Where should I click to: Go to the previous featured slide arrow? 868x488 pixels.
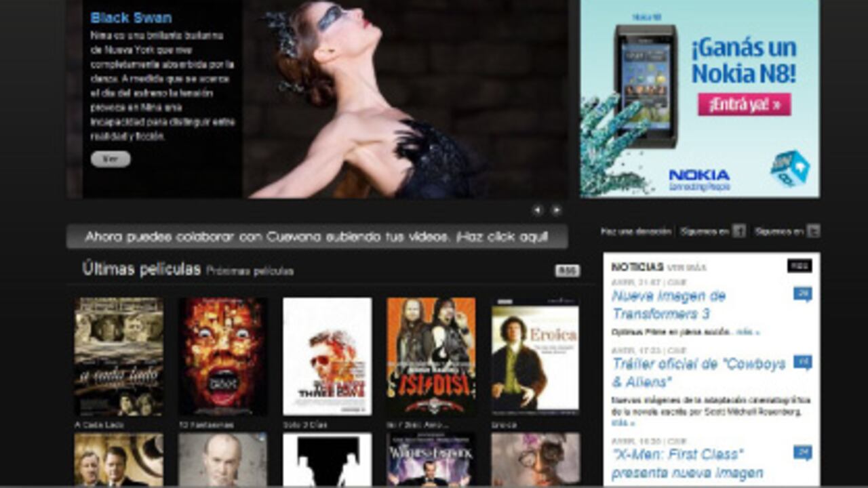click(x=537, y=210)
